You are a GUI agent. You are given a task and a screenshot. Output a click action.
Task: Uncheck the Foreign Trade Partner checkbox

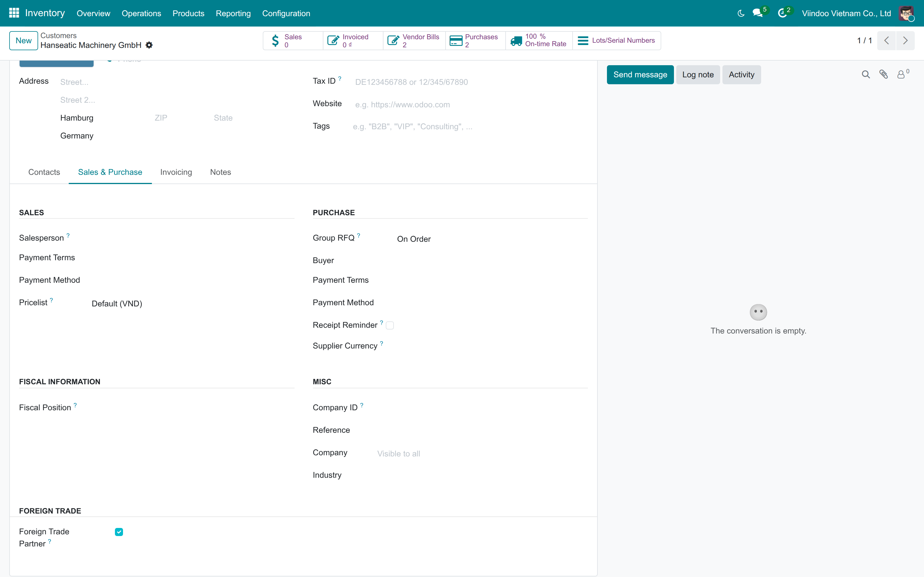coord(119,532)
